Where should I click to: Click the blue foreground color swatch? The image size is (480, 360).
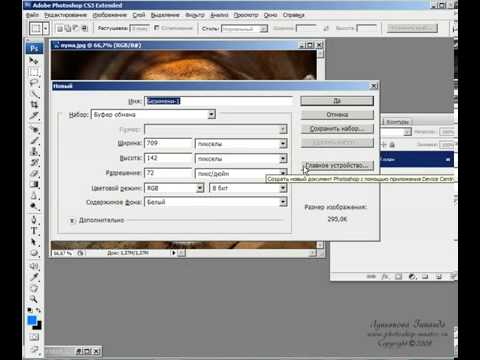pyautogui.click(x=32, y=320)
